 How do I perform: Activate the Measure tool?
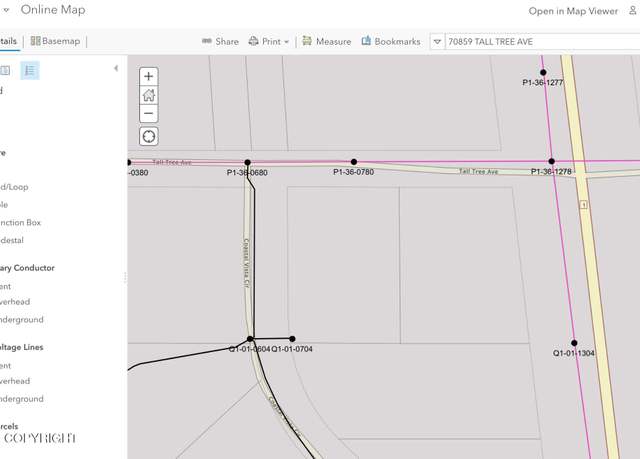327,42
